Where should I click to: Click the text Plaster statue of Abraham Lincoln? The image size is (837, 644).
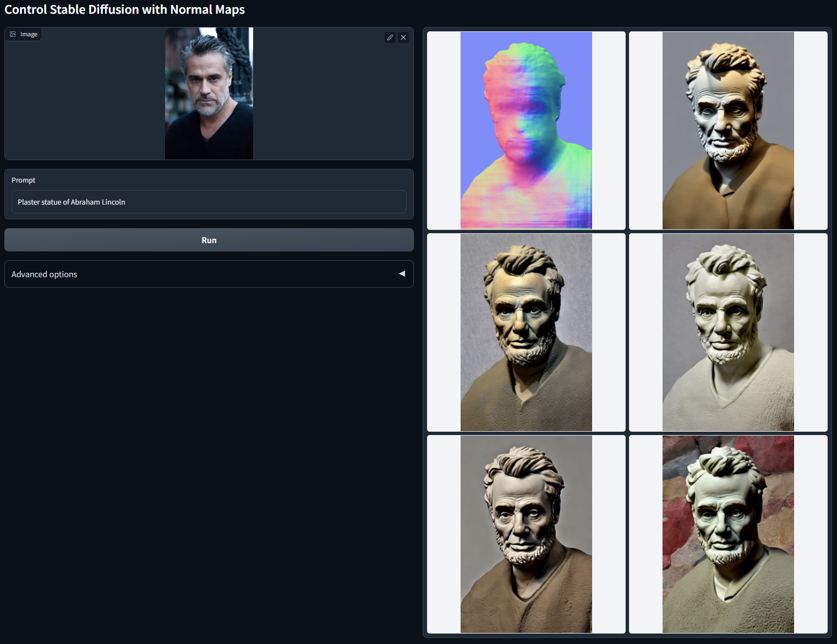coord(72,202)
